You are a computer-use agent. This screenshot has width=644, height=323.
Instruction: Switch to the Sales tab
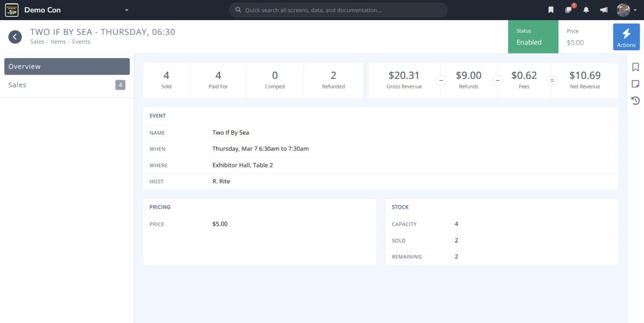[67, 85]
